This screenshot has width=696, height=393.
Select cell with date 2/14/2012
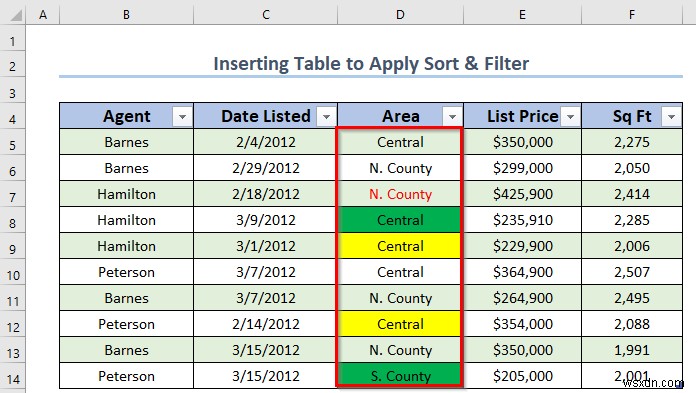(265, 324)
